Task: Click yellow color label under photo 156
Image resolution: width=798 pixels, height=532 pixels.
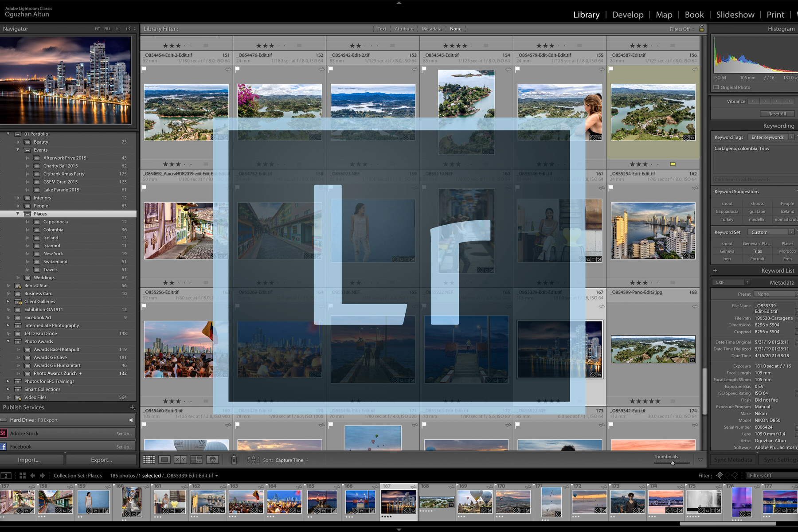Action: [673, 164]
